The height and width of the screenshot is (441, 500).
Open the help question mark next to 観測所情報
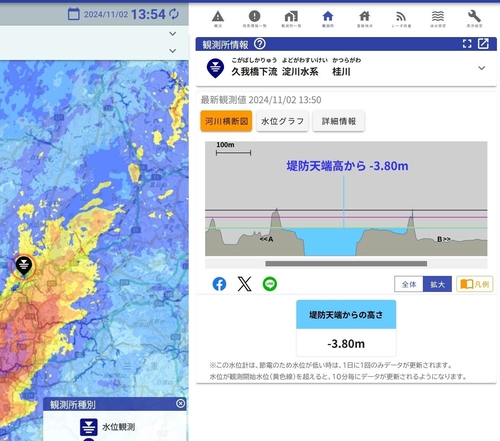(260, 44)
